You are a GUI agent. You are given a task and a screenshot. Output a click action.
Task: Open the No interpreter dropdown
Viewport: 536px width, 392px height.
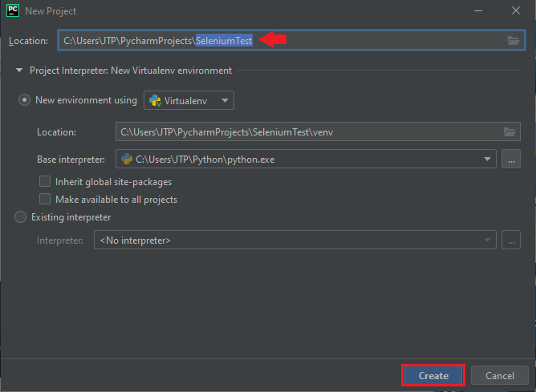[295, 240]
